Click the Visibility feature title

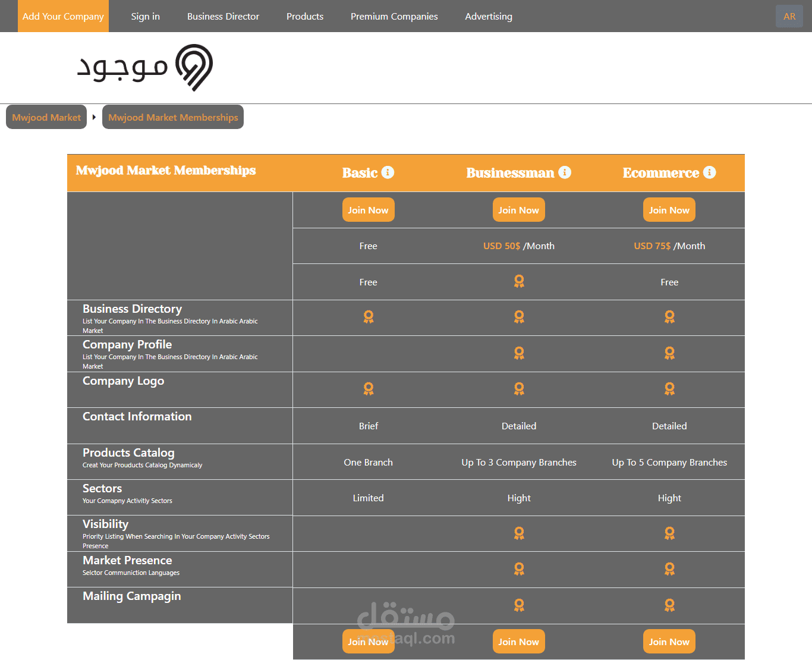(105, 524)
